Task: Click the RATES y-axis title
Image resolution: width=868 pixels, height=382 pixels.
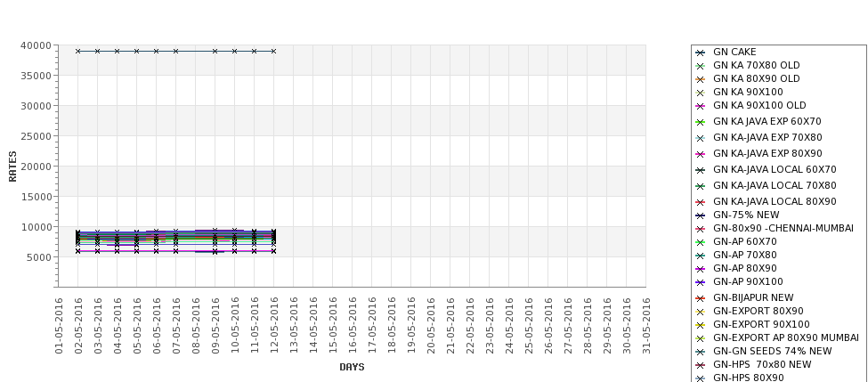Action: tap(12, 167)
